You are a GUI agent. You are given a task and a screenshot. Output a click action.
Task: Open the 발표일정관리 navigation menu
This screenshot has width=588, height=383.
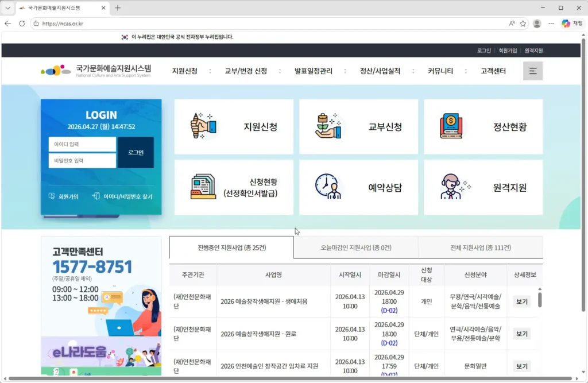tap(313, 71)
